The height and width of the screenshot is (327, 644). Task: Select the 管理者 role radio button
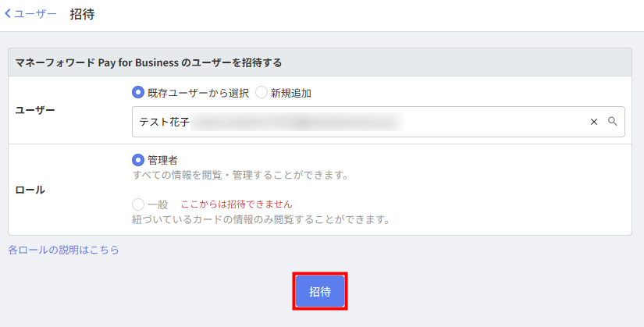pos(139,159)
